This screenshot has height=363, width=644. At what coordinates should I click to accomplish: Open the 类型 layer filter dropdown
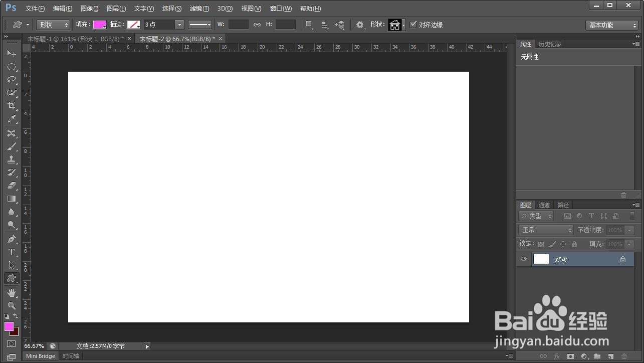[536, 216]
